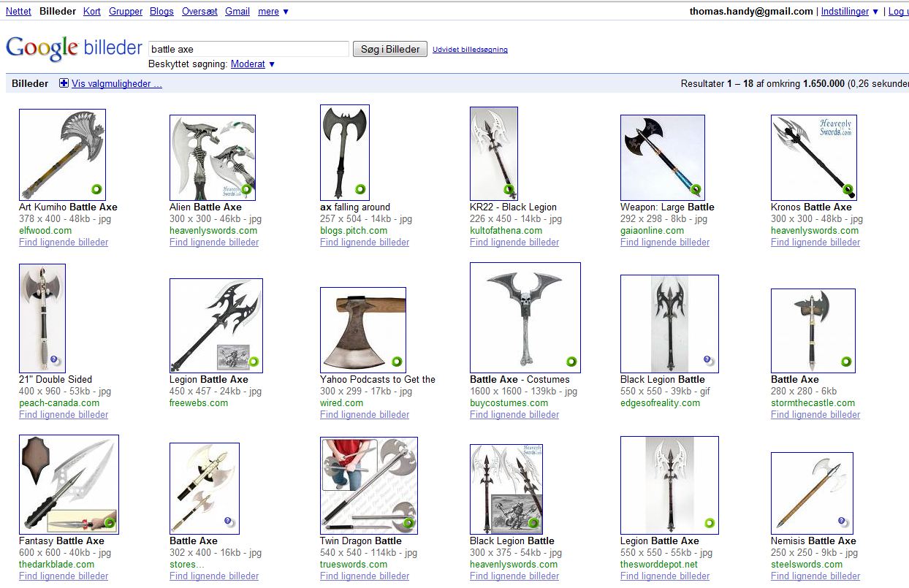Click the blogs.pitch.com domain text

354,231
